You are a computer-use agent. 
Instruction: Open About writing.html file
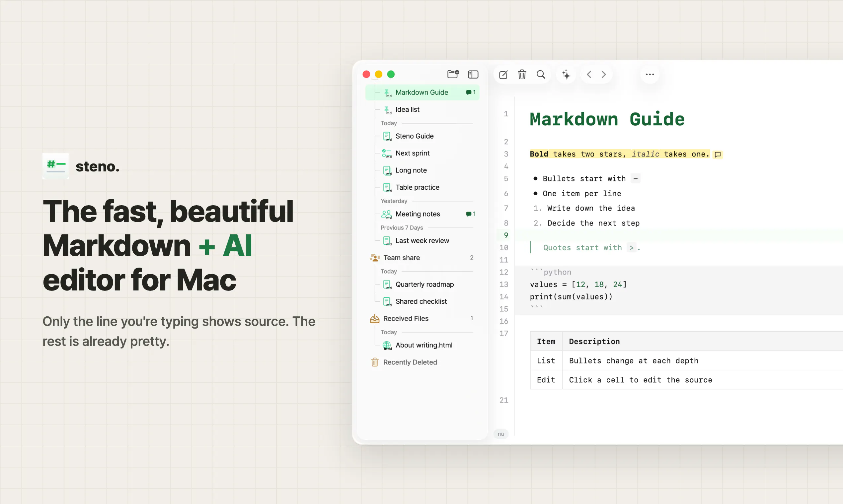422,345
